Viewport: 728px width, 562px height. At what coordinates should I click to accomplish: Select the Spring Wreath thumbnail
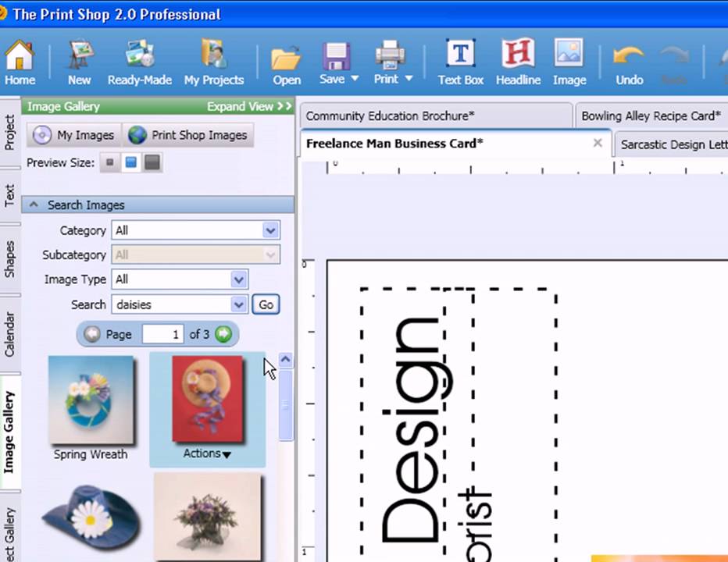pyautogui.click(x=91, y=400)
